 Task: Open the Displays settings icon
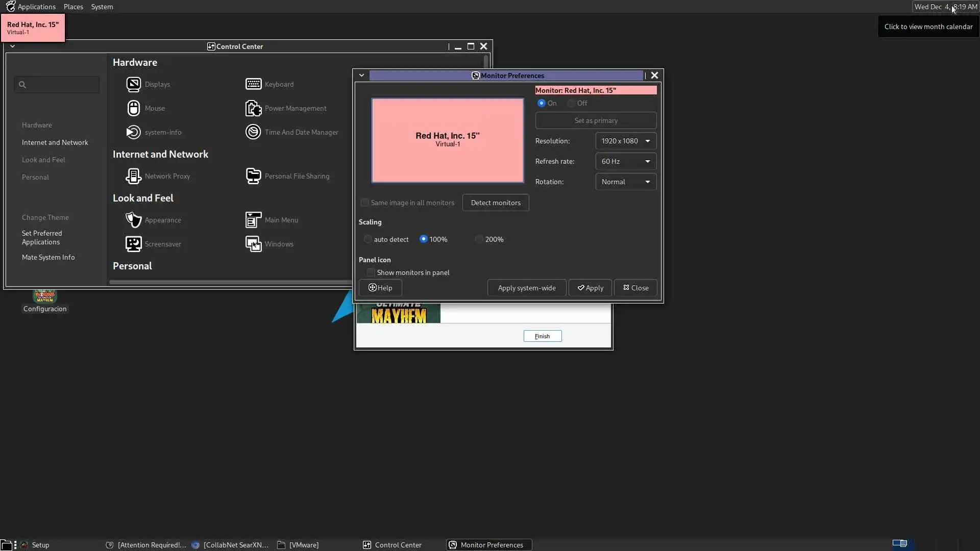(x=134, y=84)
